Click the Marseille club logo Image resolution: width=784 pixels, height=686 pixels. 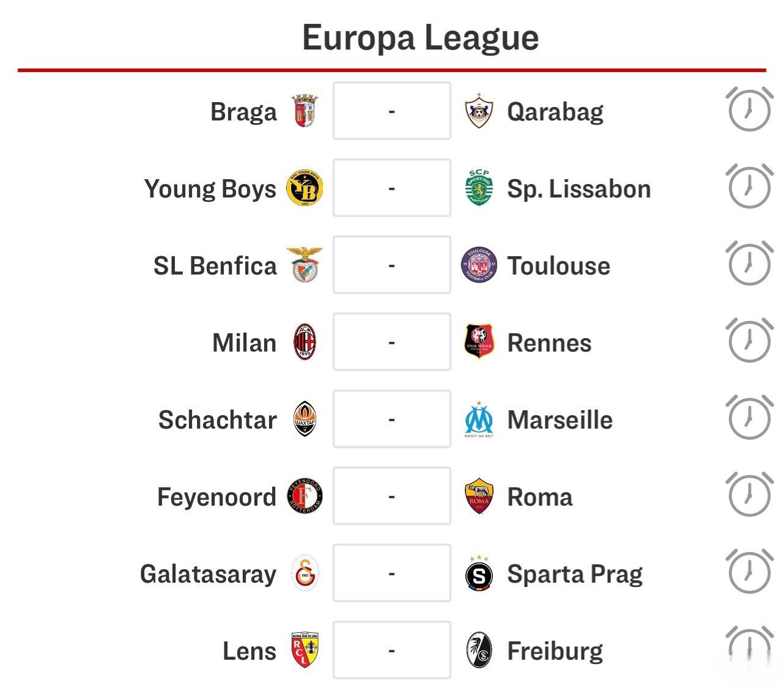click(479, 419)
